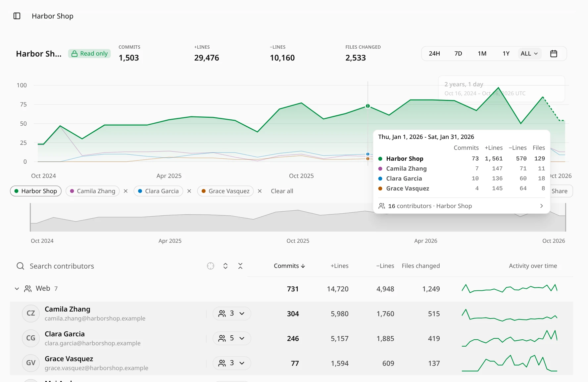Open 16 contributors tooltip arrow
This screenshot has height=382, width=588.
pos(542,206)
